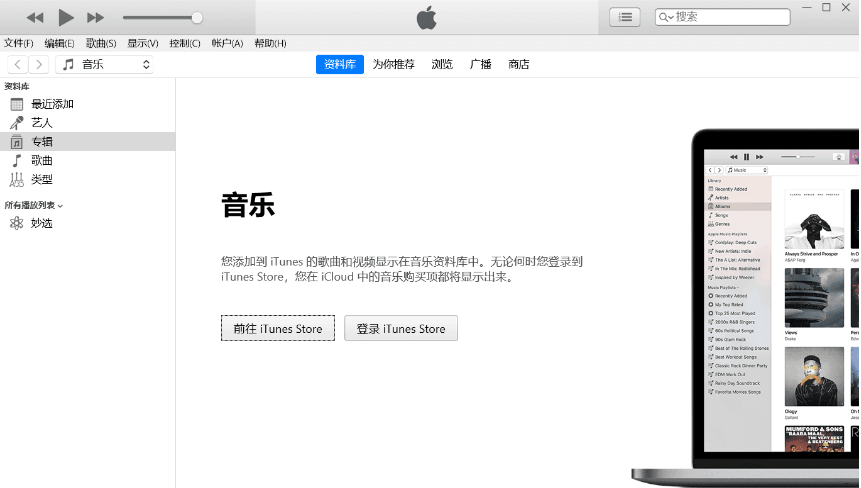Go forward with the right arrow
This screenshot has height=488, width=861.
point(38,64)
